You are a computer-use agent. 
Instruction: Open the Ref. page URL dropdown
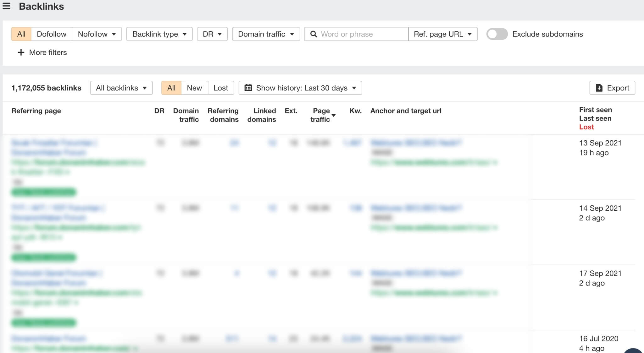coord(442,34)
